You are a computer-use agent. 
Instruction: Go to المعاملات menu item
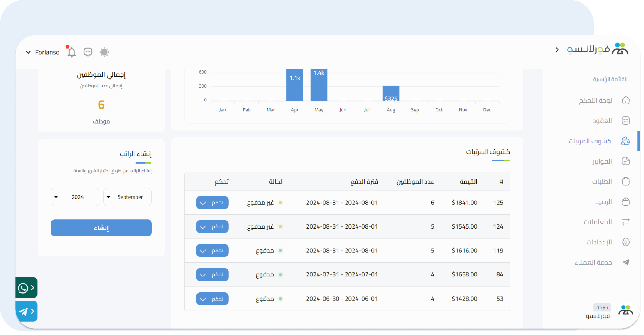click(x=598, y=222)
